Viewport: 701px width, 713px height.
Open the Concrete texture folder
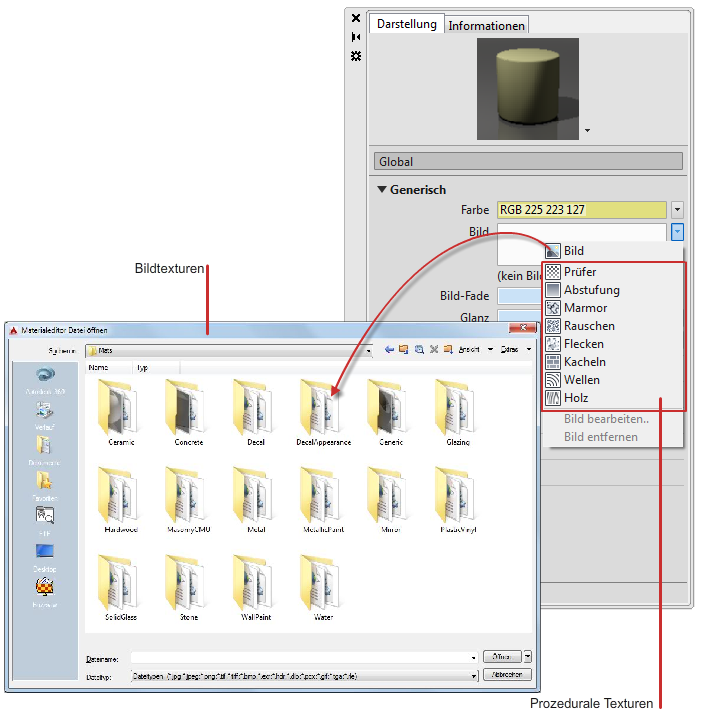188,412
